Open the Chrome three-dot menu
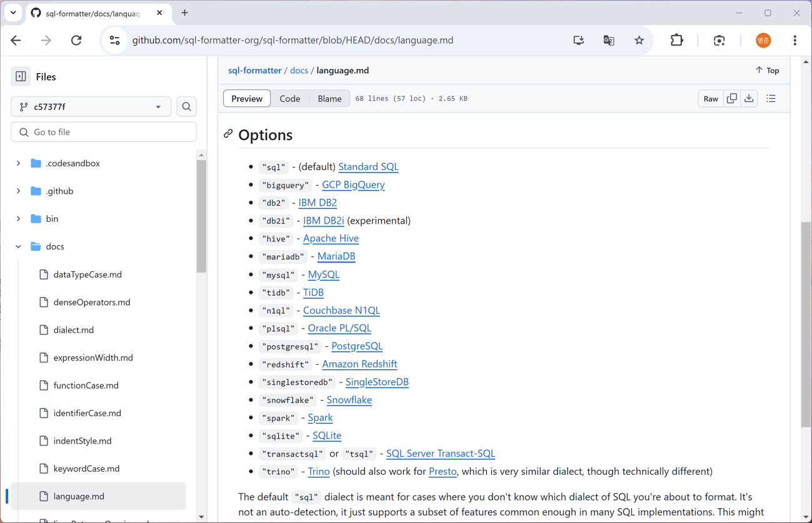This screenshot has height=523, width=812. (794, 41)
